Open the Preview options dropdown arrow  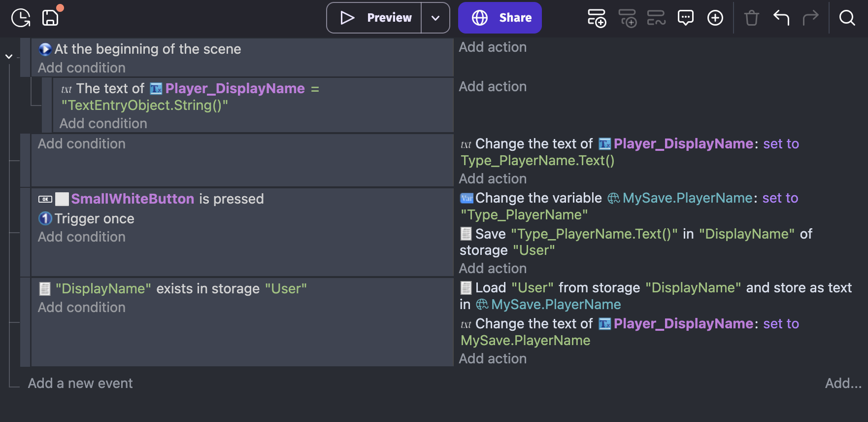pos(435,18)
